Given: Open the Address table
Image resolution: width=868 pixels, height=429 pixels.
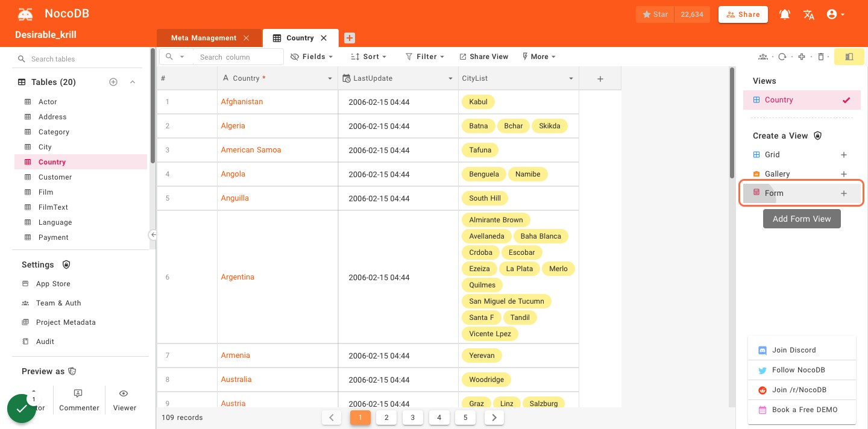Looking at the screenshot, I should pos(81,117).
